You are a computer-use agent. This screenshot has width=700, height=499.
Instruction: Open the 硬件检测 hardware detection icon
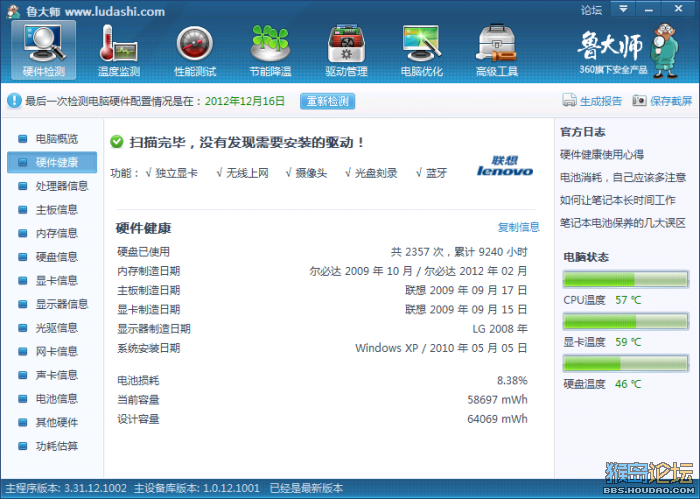pos(43,50)
